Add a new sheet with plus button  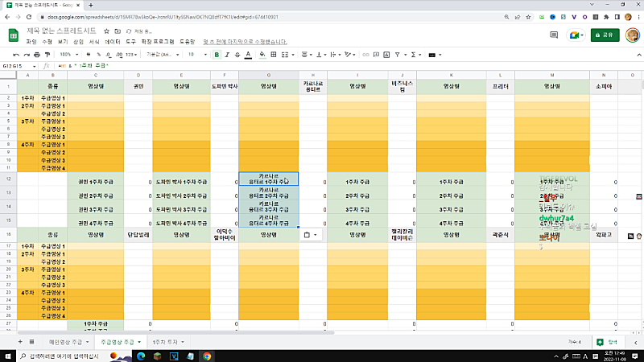pyautogui.click(x=18, y=342)
